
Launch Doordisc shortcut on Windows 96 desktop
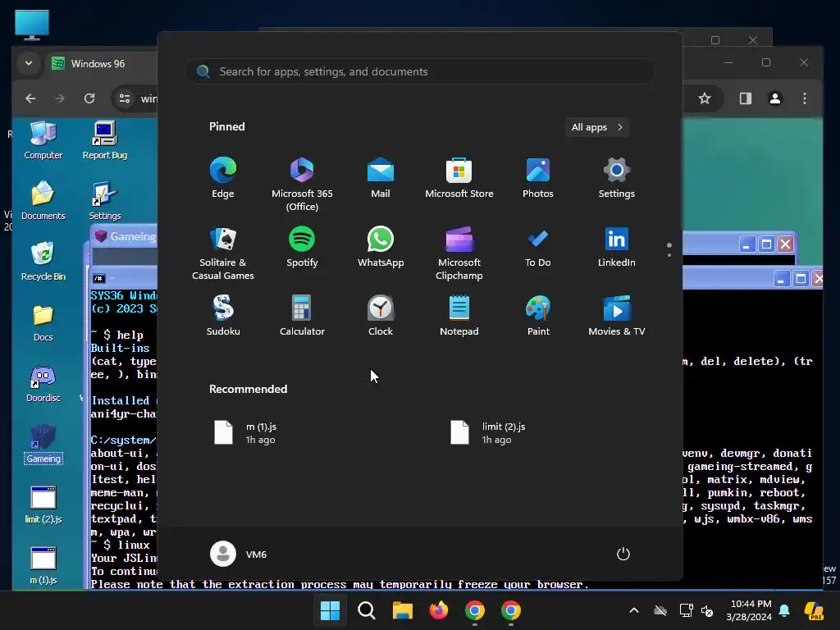pos(43,384)
